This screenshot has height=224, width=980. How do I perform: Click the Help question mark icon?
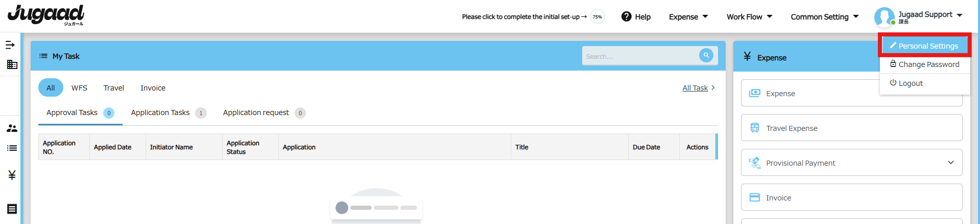click(626, 16)
